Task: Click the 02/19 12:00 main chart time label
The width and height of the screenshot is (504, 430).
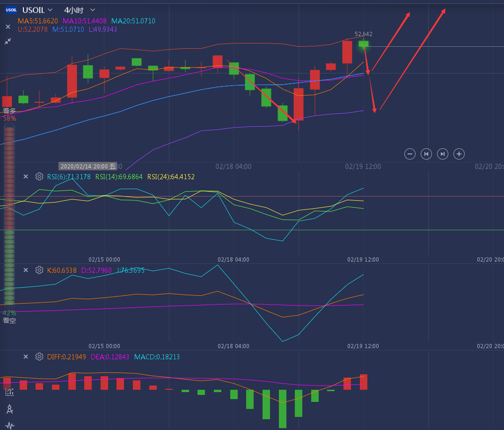Action: [363, 167]
